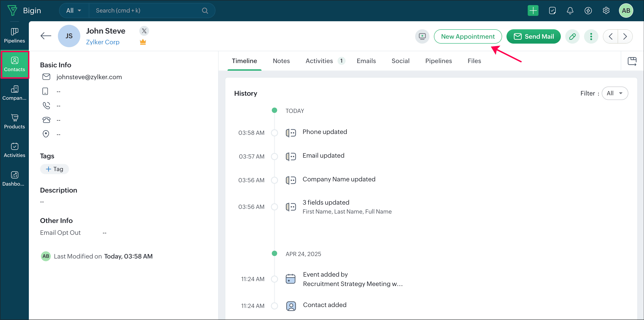This screenshot has width=644, height=320.
Task: Open the three-dot more options menu
Action: 591,36
